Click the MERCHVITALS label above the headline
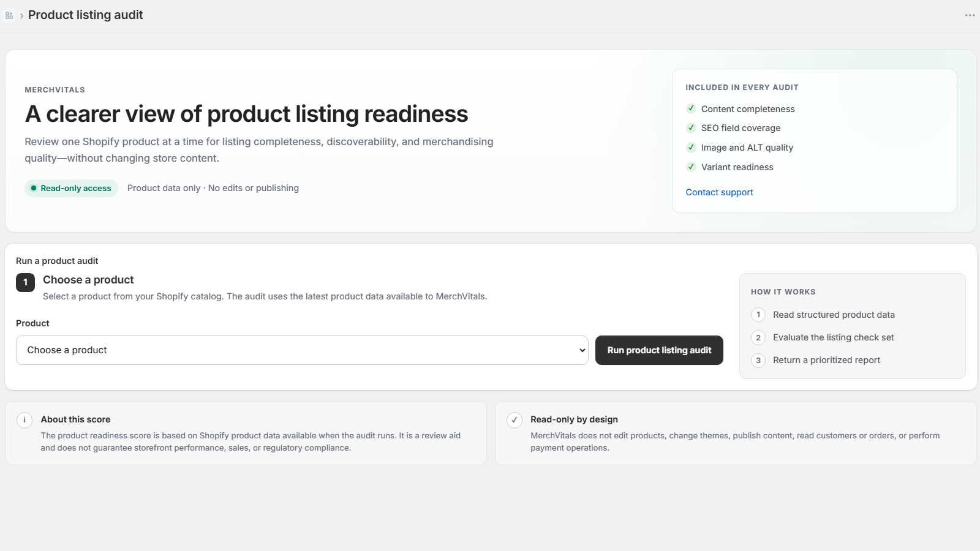This screenshot has width=980, height=551. 55,89
